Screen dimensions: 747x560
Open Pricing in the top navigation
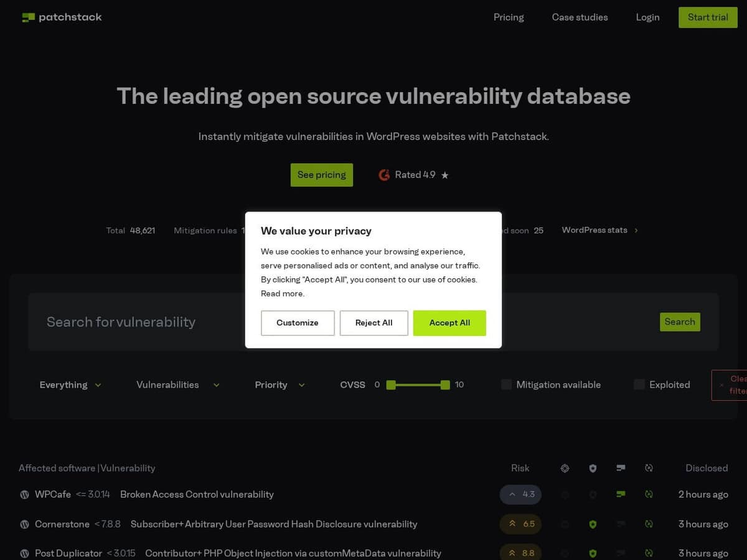pos(509,17)
